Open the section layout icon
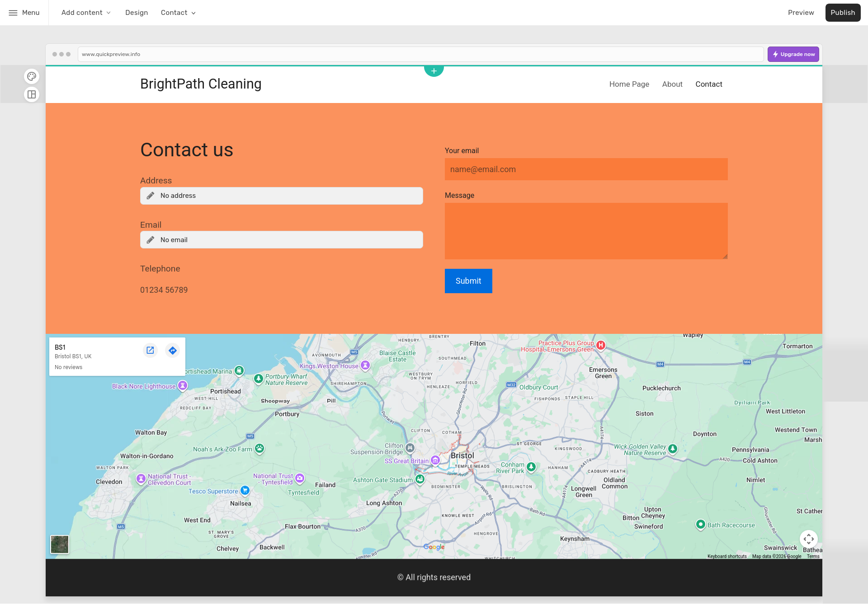Viewport: 868px width, 604px height. 32,94
